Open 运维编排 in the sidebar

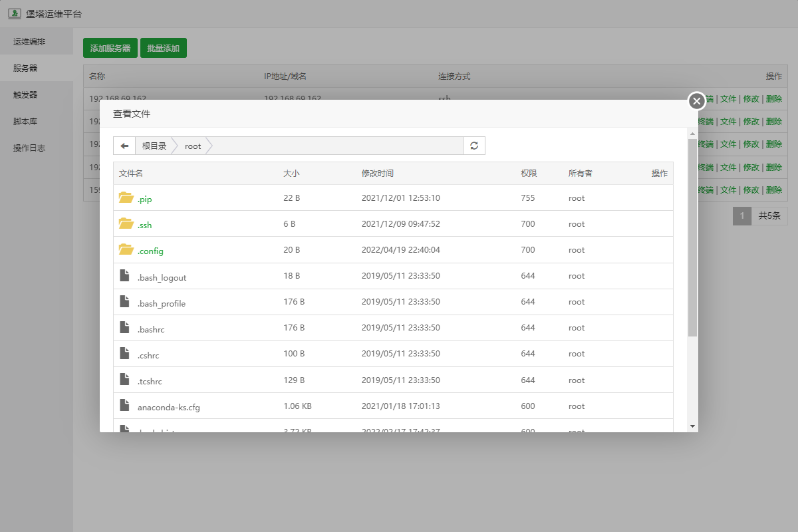click(29, 41)
